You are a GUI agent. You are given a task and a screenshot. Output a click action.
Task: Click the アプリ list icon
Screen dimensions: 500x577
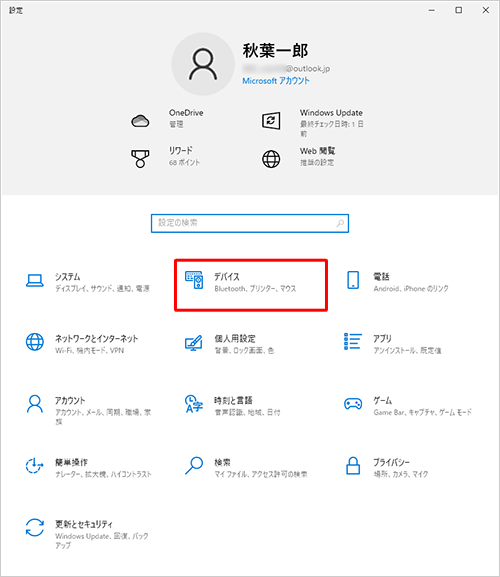353,341
